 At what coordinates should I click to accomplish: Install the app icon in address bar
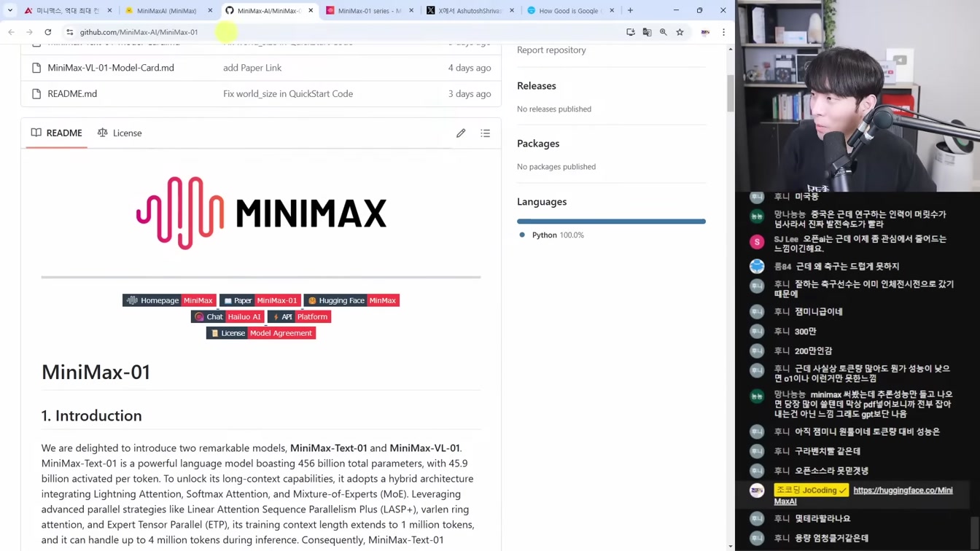tap(631, 32)
